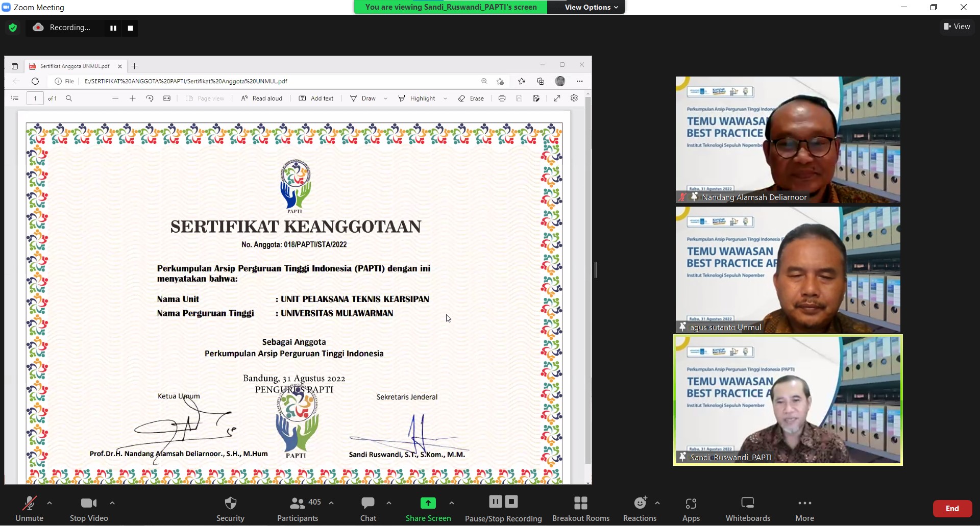Click the shared-screen panel divider handle
Viewport: 980px width, 526px height.
pos(596,270)
